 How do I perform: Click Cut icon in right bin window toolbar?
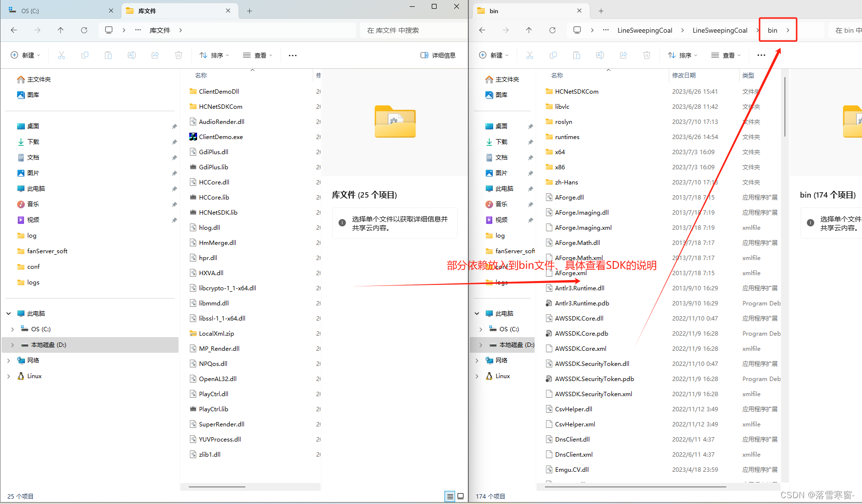(x=530, y=55)
